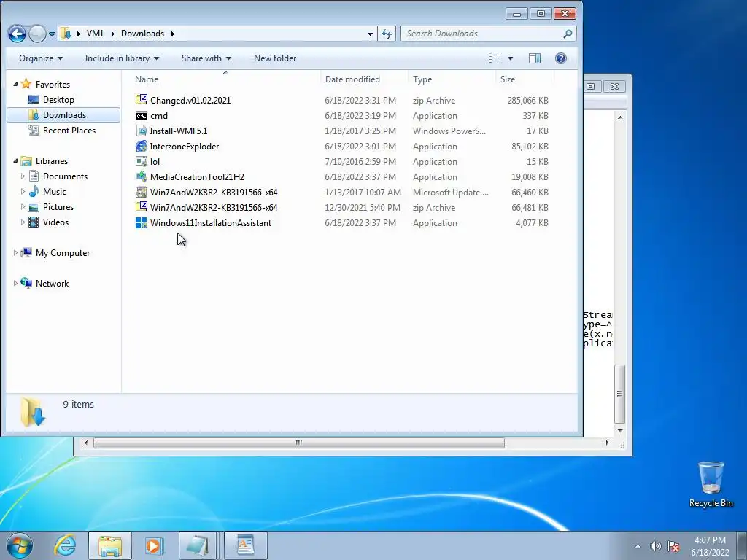Click the Windows Explorer taskbar button
This screenshot has height=560, width=747.
pyautogui.click(x=110, y=545)
